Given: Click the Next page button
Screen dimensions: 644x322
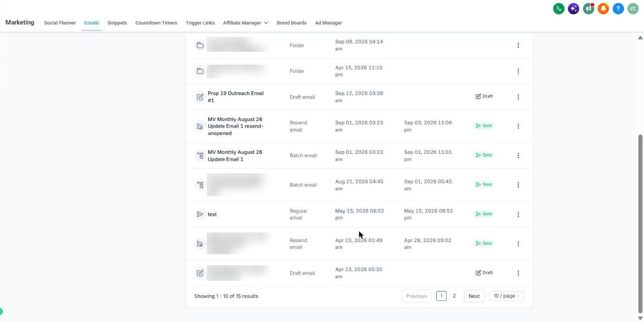Looking at the screenshot, I should pos(474,296).
